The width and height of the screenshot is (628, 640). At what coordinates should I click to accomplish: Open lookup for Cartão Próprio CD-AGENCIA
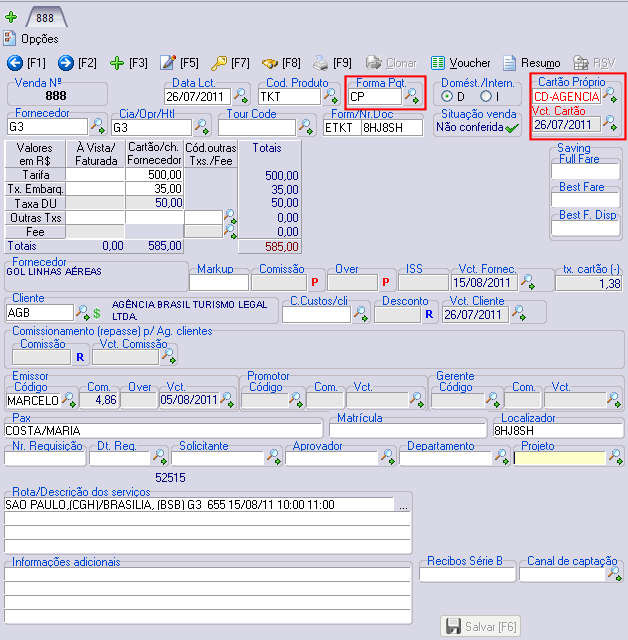point(610,95)
